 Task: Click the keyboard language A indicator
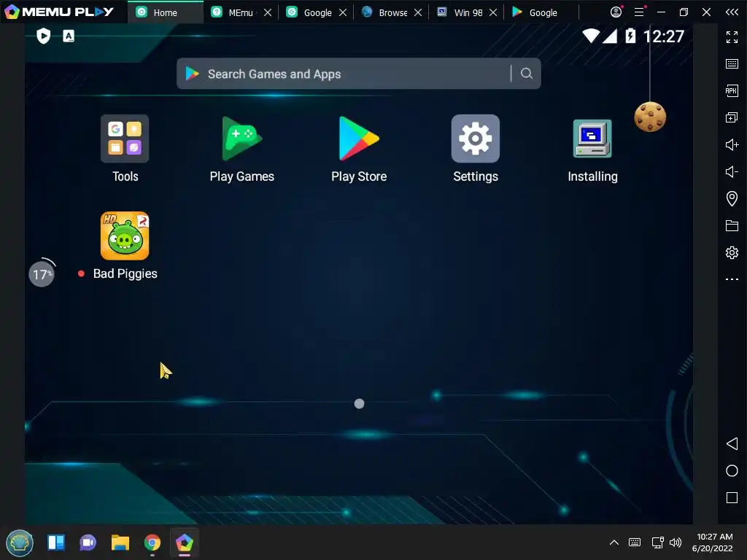pos(69,36)
